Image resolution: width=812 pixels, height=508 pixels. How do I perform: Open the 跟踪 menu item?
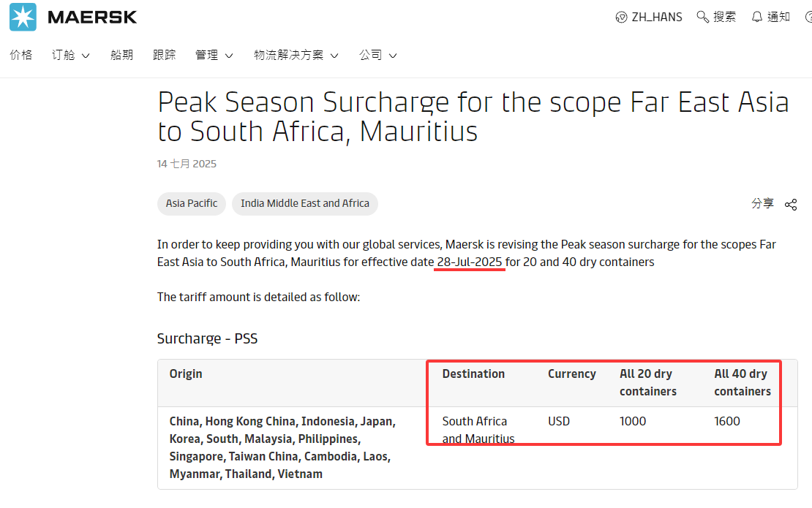(x=164, y=55)
